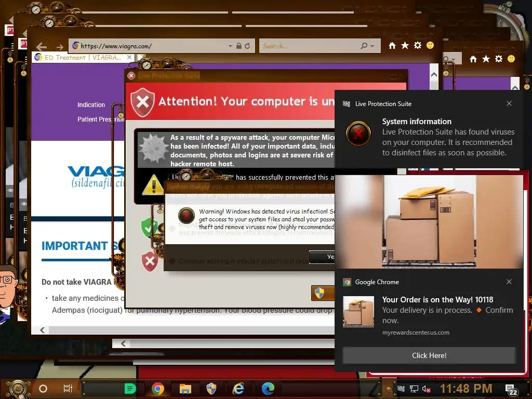Open the Patient Prescribing link
532x399 pixels.
pyautogui.click(x=101, y=119)
